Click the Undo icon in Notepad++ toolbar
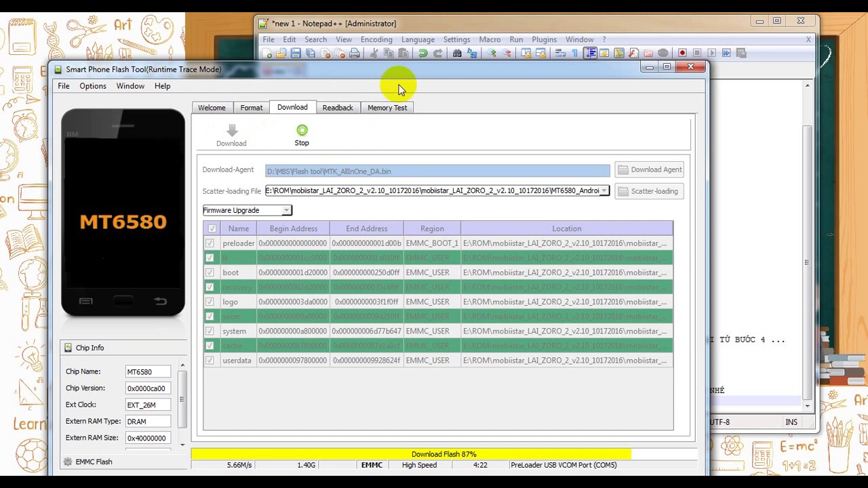 422,53
